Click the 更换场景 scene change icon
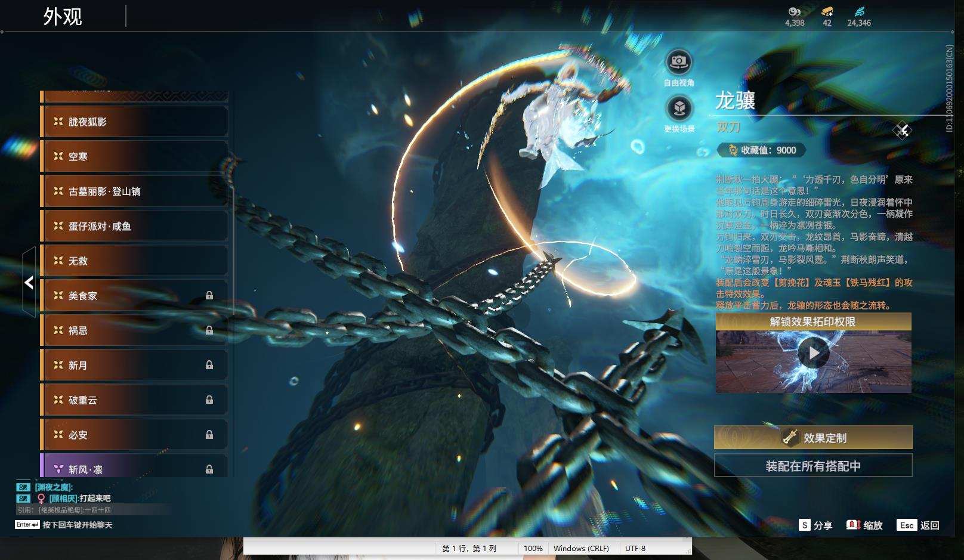This screenshot has height=560, width=964. click(679, 109)
